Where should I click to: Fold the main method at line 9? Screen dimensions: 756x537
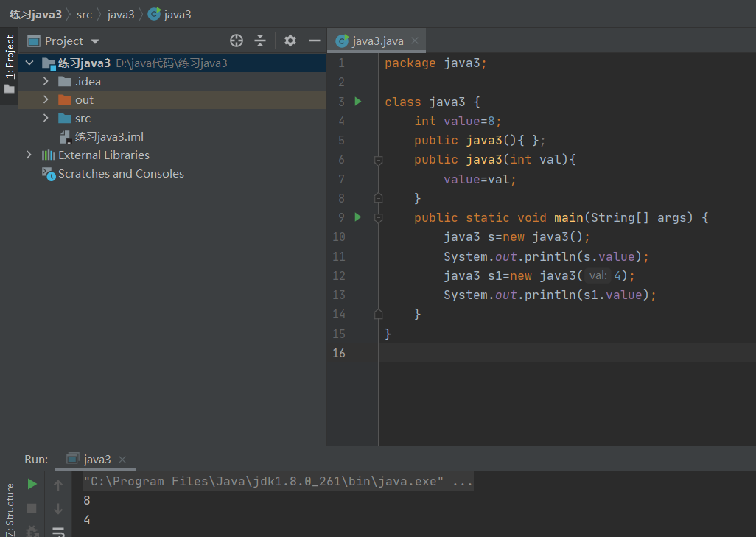point(379,218)
